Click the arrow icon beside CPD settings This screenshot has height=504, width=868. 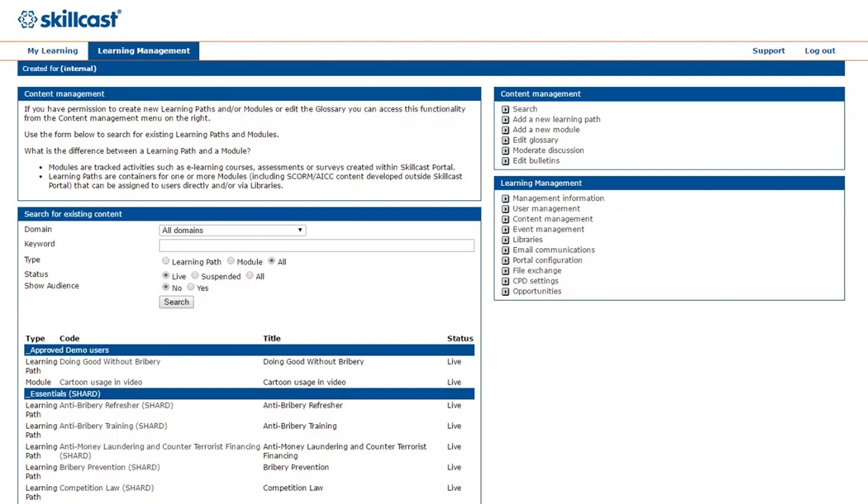(506, 281)
